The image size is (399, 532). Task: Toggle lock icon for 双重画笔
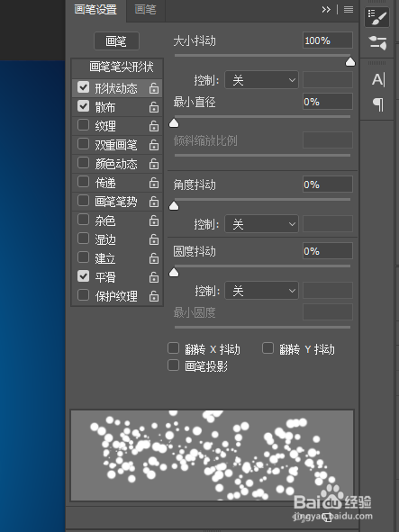pyautogui.click(x=154, y=145)
